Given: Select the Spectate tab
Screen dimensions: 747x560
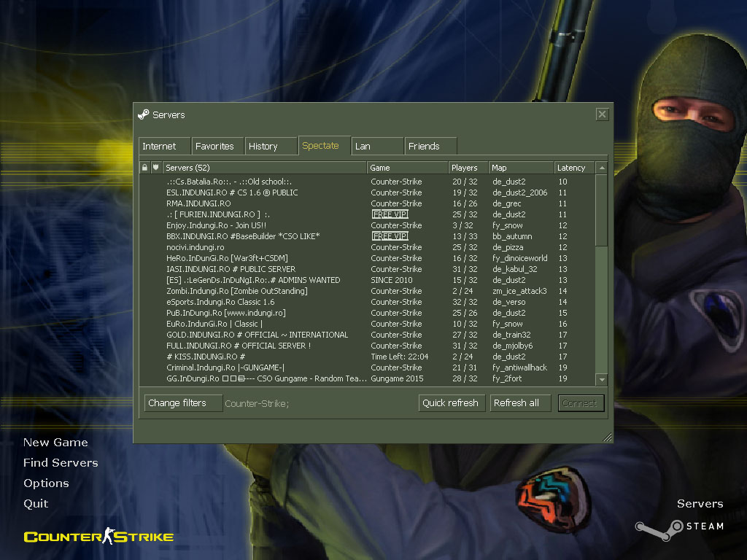Looking at the screenshot, I should [x=325, y=145].
